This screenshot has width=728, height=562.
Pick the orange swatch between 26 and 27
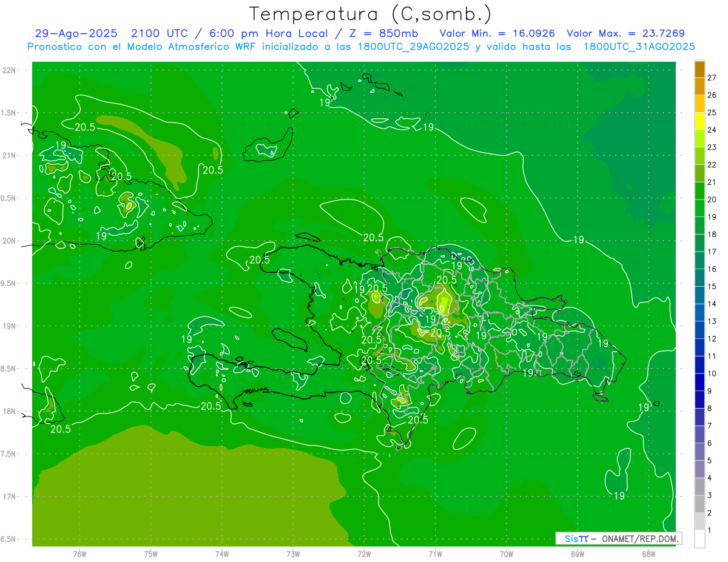click(699, 86)
